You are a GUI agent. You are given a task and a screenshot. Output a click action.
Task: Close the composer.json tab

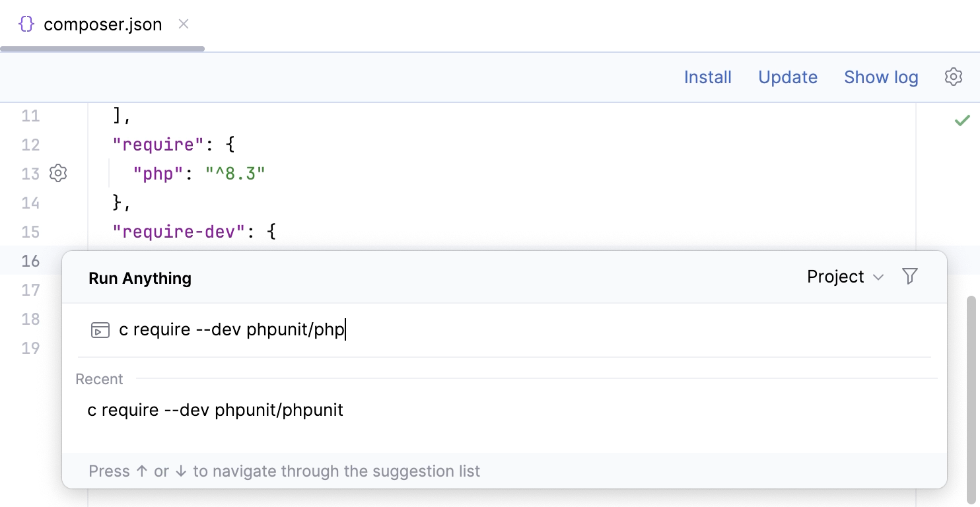click(183, 24)
